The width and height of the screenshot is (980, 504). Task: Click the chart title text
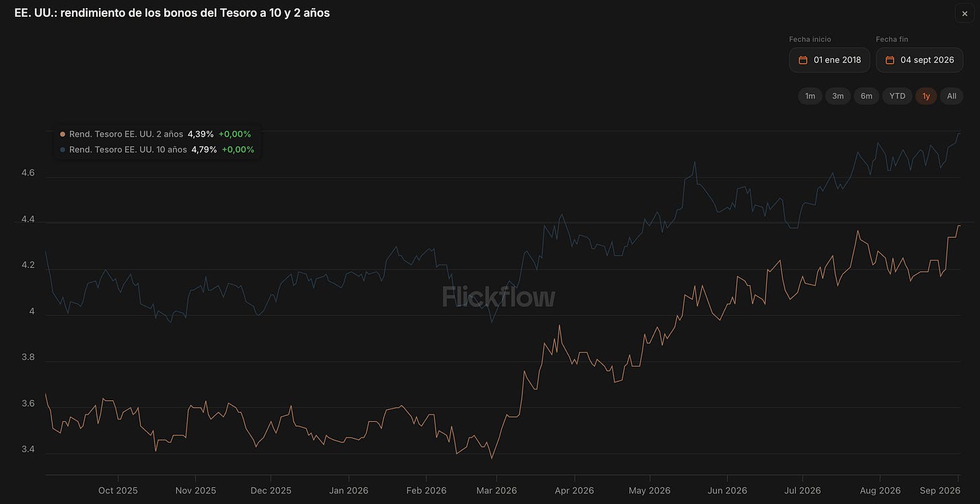[172, 13]
